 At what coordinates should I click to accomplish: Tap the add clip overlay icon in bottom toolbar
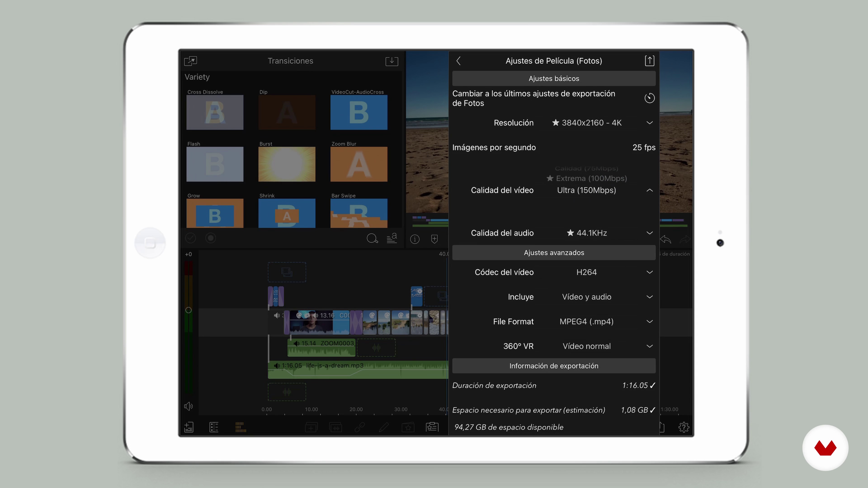[x=311, y=427]
